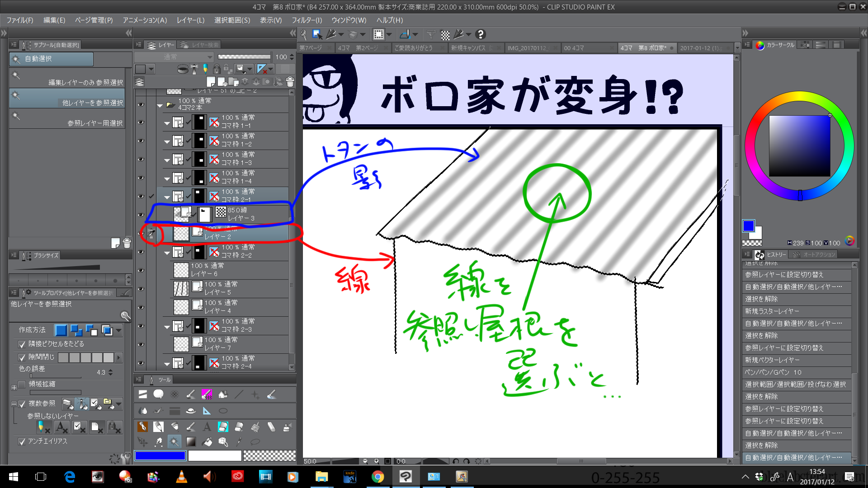This screenshot has height=488, width=868.
Task: Collapse the 4コマ2本 folder
Action: coord(160,105)
